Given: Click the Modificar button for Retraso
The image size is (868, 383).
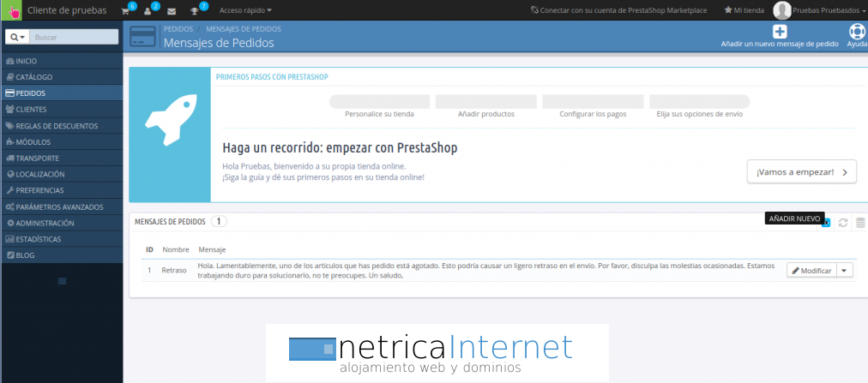Looking at the screenshot, I should (x=811, y=270).
